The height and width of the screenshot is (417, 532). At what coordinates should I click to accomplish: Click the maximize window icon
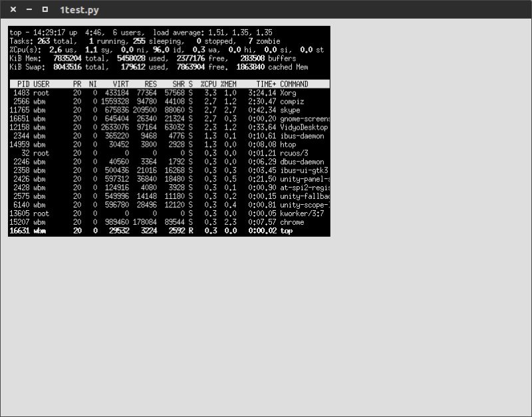(44, 10)
